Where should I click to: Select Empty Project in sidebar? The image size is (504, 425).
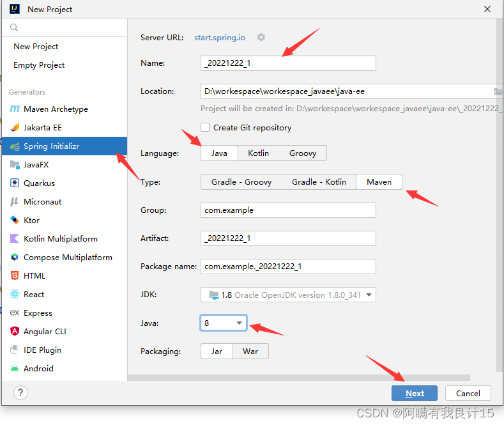click(65, 65)
